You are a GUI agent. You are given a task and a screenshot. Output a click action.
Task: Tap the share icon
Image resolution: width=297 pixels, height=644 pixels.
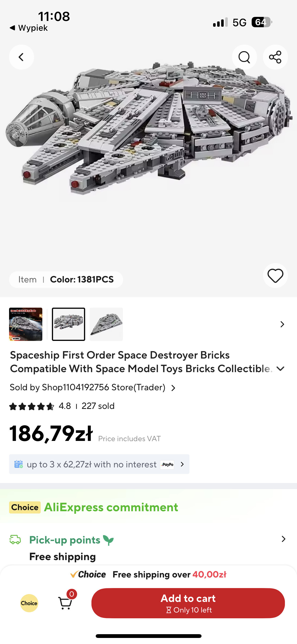click(275, 57)
